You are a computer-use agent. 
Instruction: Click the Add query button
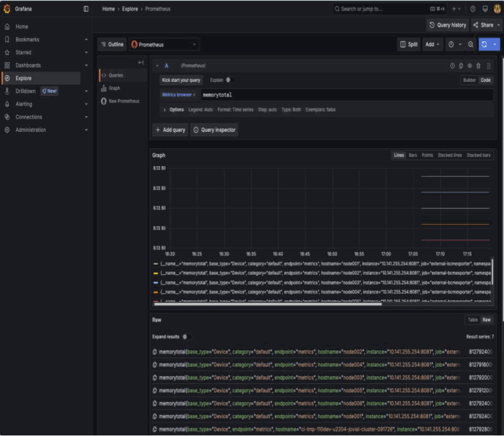coord(170,130)
